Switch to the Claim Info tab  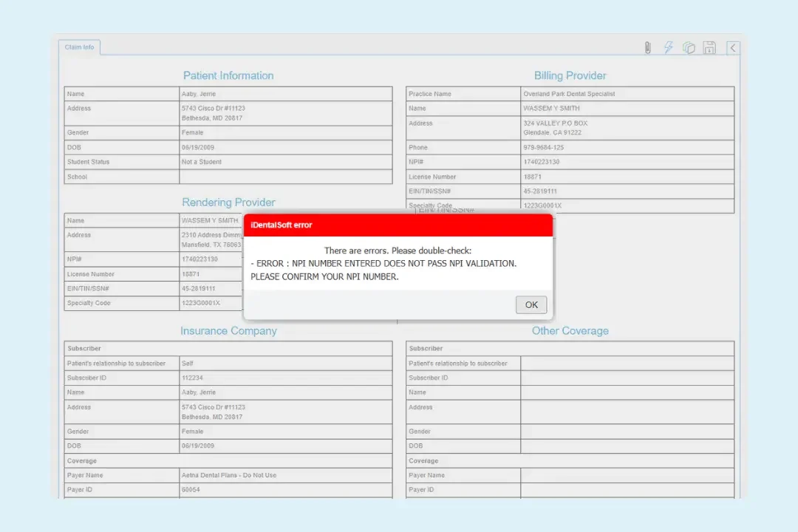[x=78, y=47]
